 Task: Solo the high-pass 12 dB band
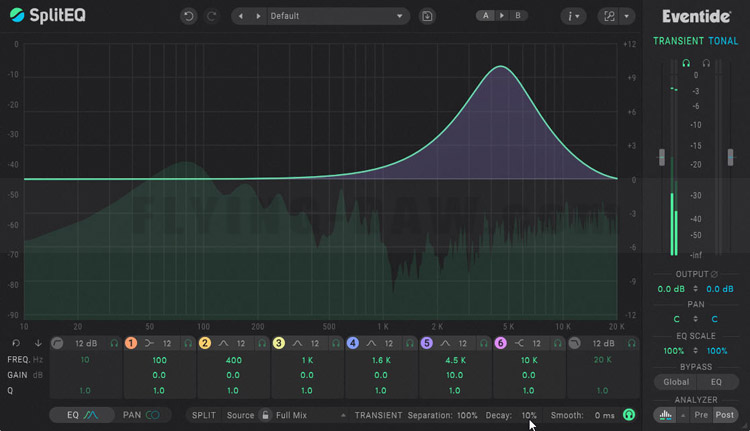click(114, 343)
